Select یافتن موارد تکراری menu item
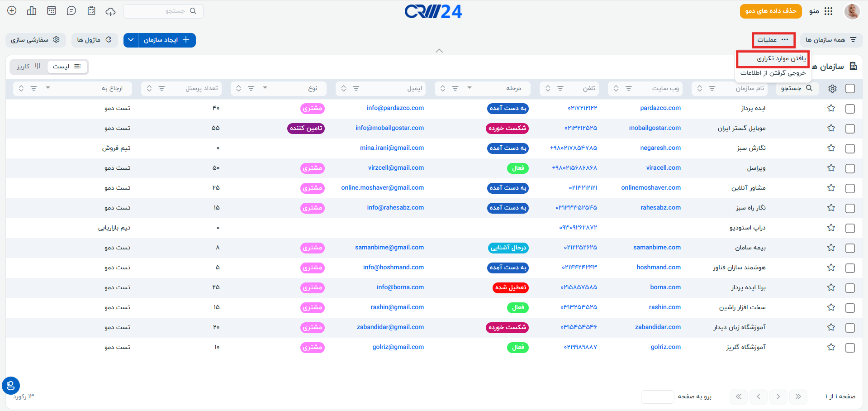Viewport: 868px width, 411px height. (773, 59)
